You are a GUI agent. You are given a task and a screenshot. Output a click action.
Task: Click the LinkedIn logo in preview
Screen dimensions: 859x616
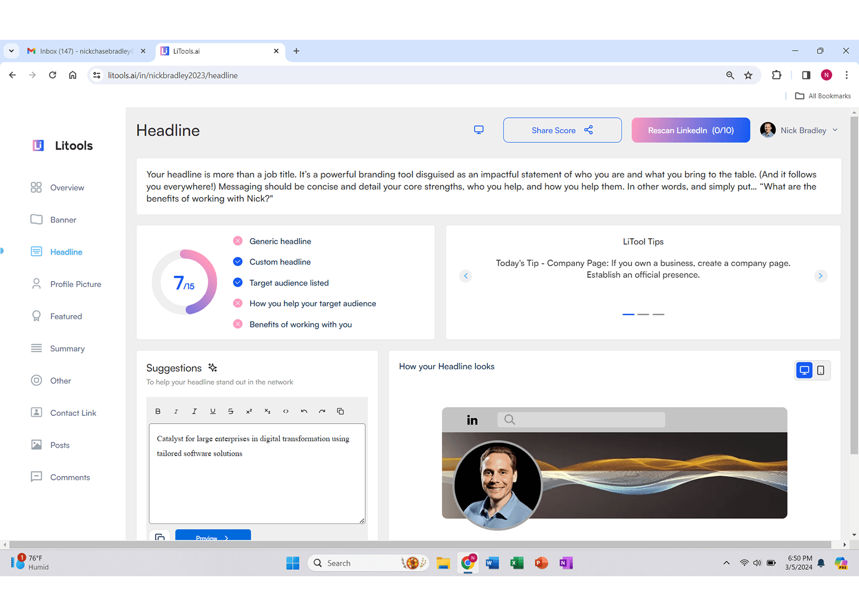click(472, 420)
